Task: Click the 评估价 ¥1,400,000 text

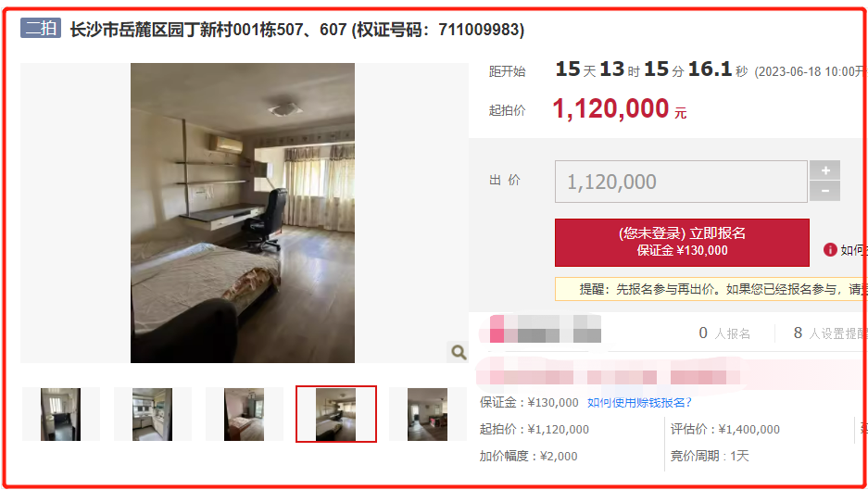Action: (x=725, y=429)
